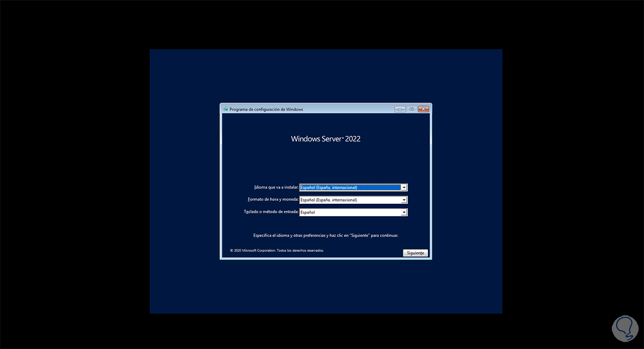Click the 'Idioma que va a instalar:' label
Screen dimensions: 644x349
[276, 188]
